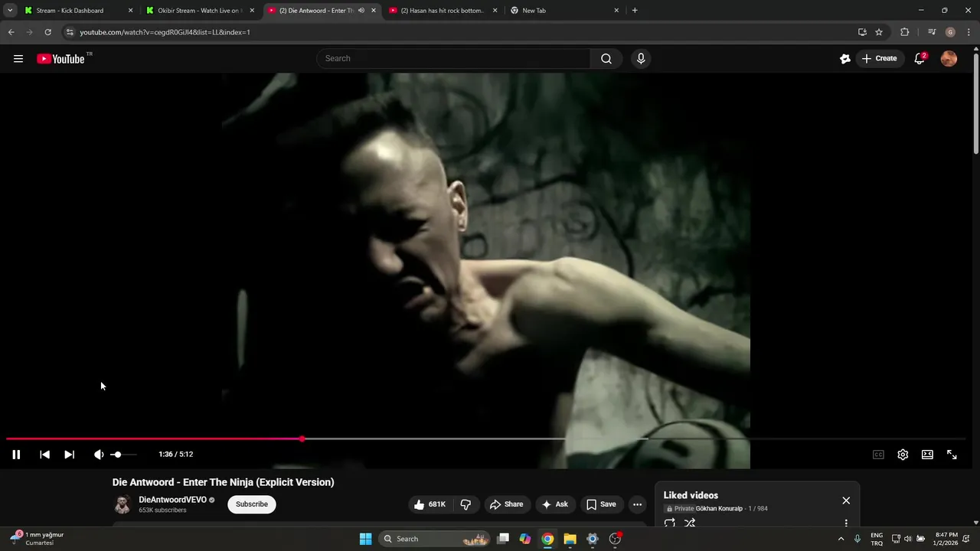
Task: Open the weather widget on the taskbar
Action: 37,539
